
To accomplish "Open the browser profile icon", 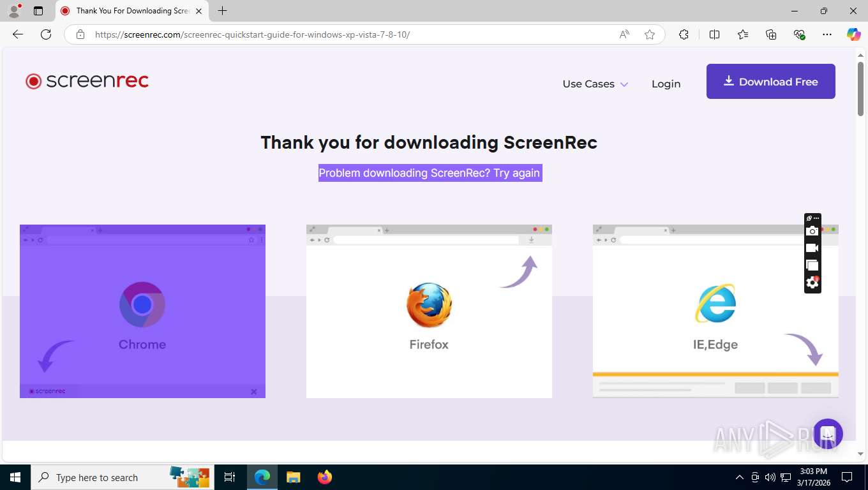I will pos(14,10).
